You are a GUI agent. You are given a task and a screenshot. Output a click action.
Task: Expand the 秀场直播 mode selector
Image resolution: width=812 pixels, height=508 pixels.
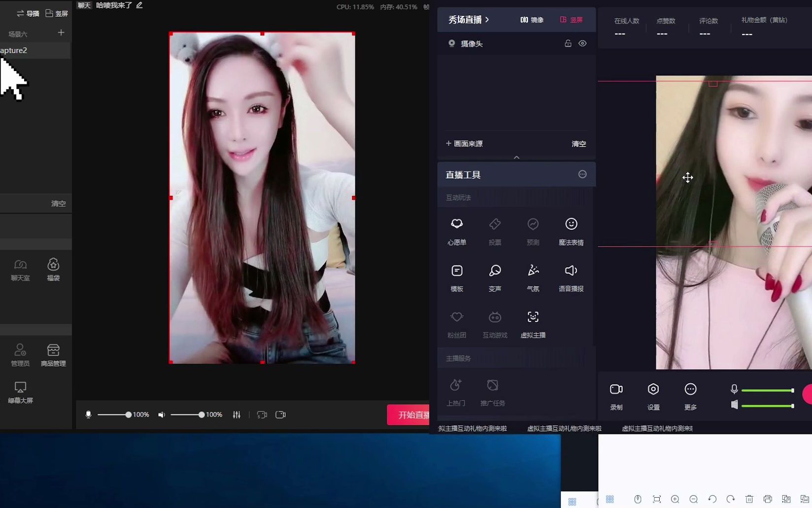(469, 20)
